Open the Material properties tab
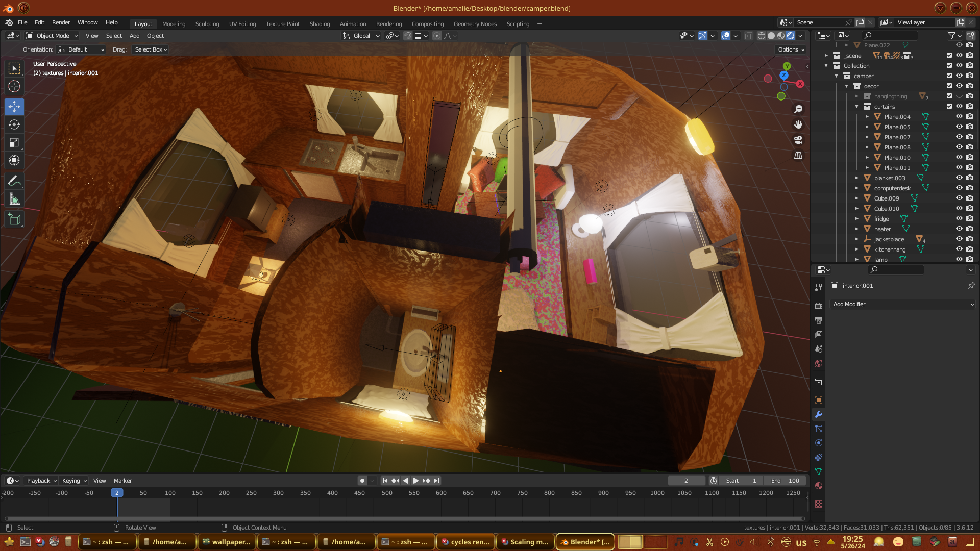 819,486
